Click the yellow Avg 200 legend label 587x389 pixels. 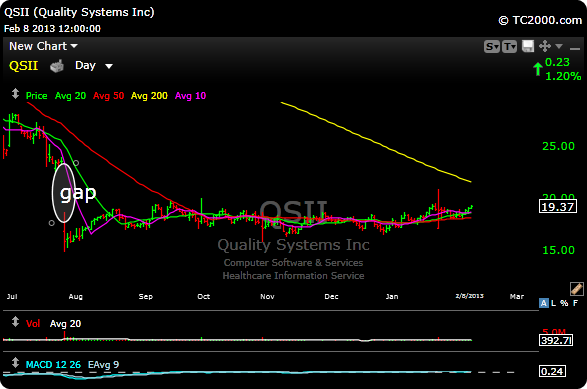coord(149,96)
